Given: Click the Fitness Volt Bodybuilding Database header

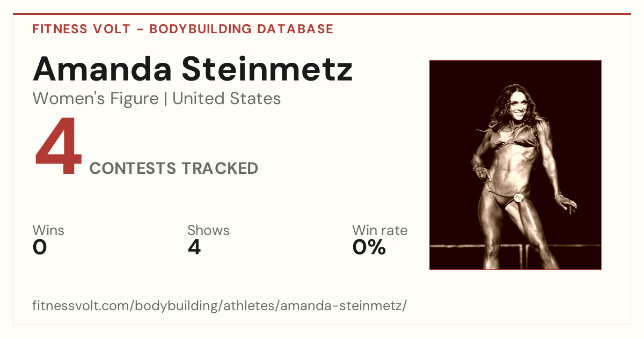Looking at the screenshot, I should [183, 29].
